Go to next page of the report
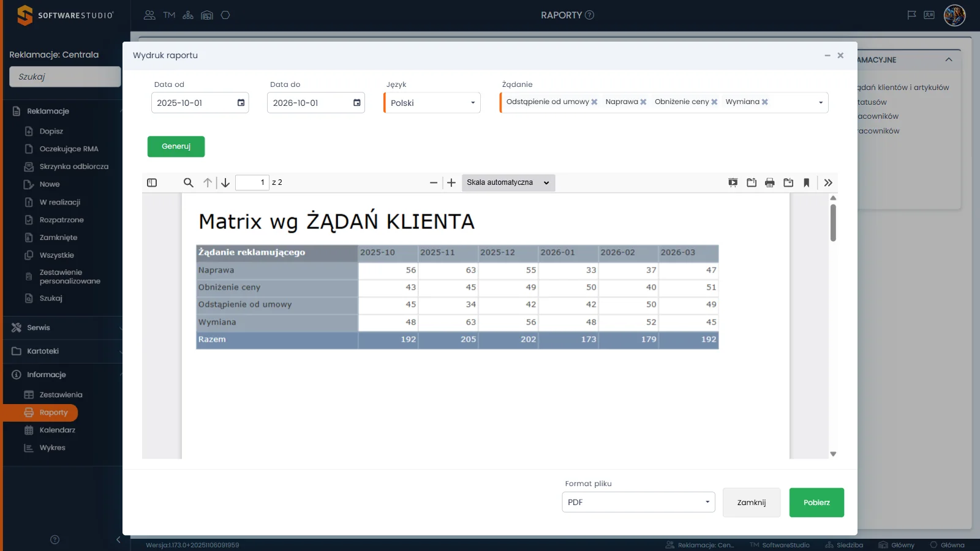This screenshot has height=551, width=980. click(225, 182)
